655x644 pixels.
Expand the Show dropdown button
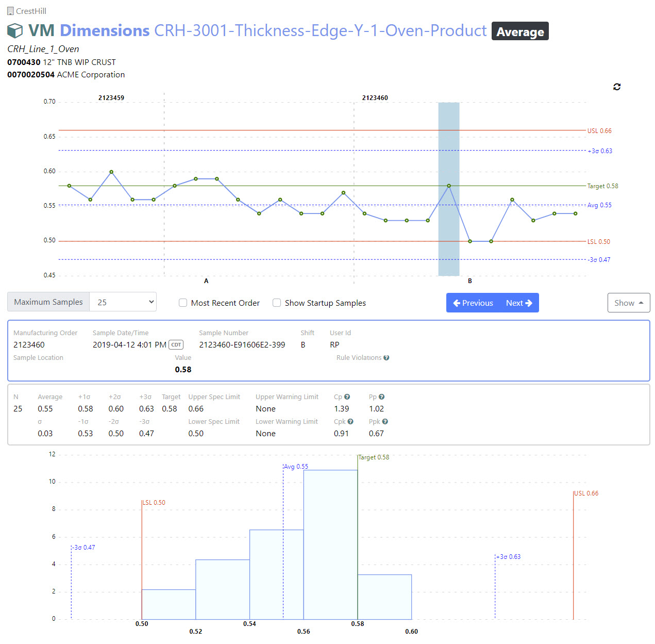(x=628, y=303)
